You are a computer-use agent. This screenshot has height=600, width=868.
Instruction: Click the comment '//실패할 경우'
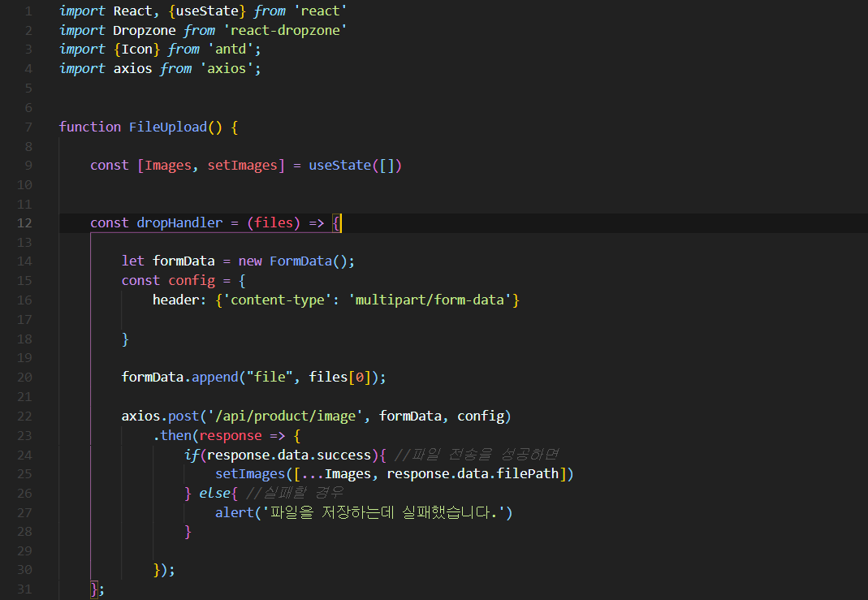click(x=295, y=493)
